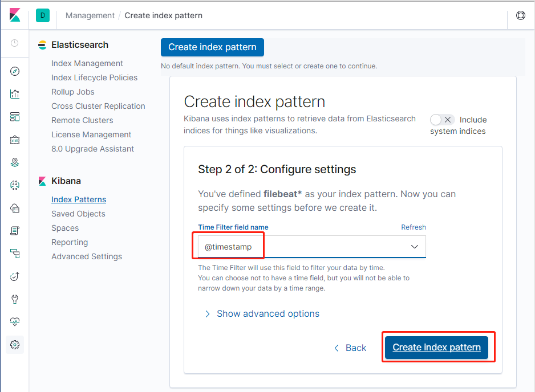Open Machine Learning icon in sidebar

(x=15, y=185)
